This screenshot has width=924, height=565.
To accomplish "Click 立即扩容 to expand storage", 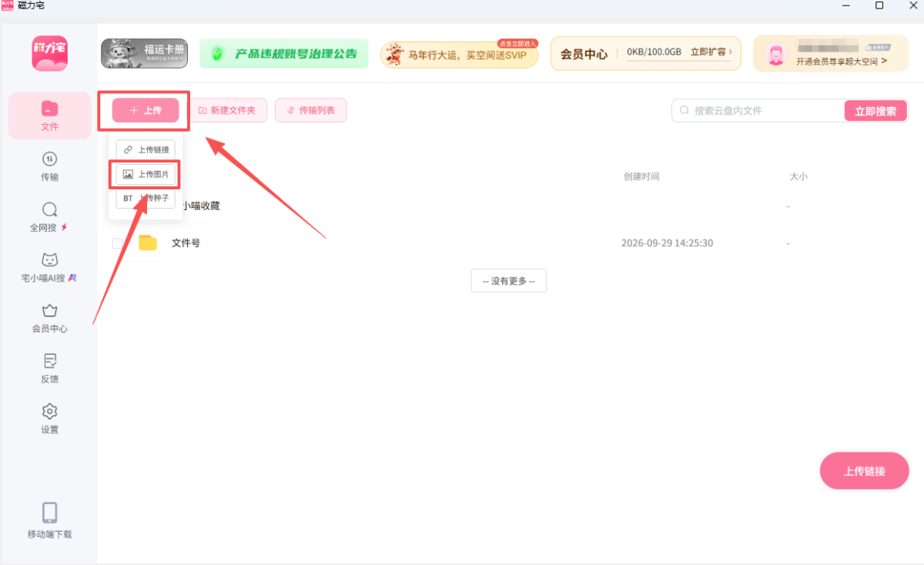I will click(711, 52).
